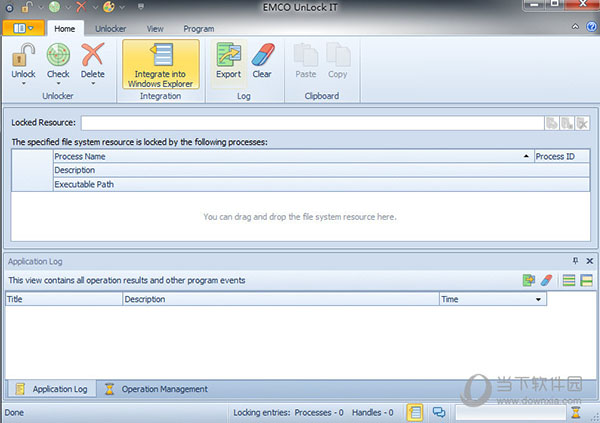Click hourglass icon in status bar
600x423 pixels.
coord(576,413)
